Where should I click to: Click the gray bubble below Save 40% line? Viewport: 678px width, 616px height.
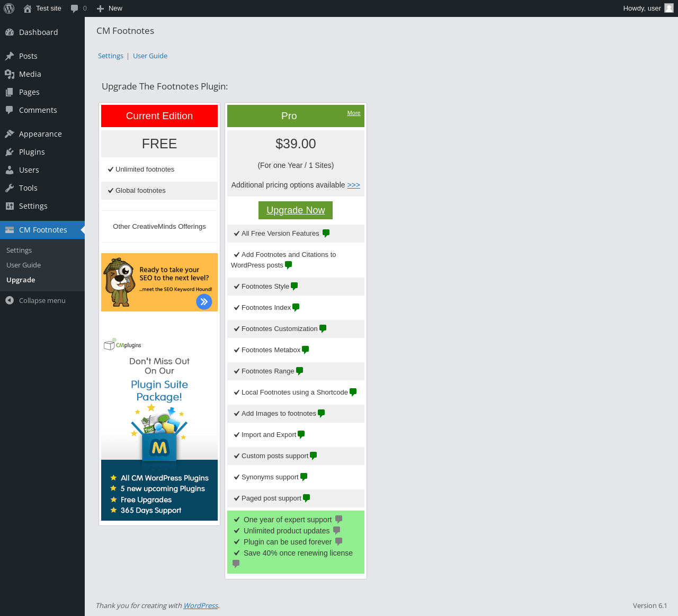coord(236,564)
